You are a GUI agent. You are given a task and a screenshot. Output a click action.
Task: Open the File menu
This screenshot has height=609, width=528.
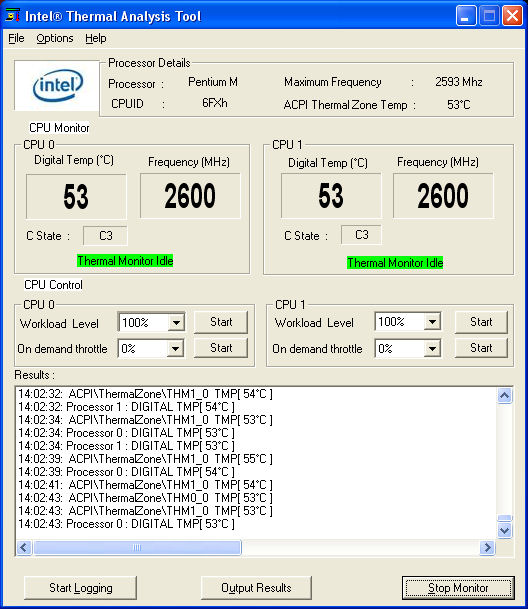tap(16, 38)
